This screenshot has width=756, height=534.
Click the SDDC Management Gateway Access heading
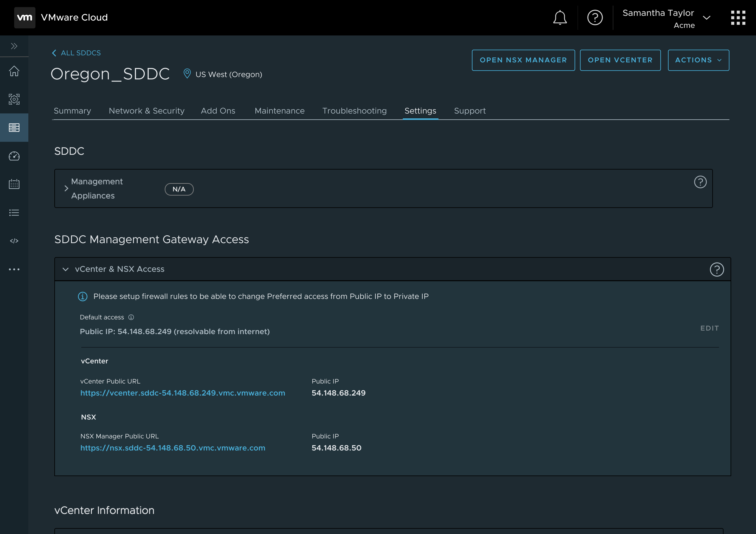click(x=151, y=239)
